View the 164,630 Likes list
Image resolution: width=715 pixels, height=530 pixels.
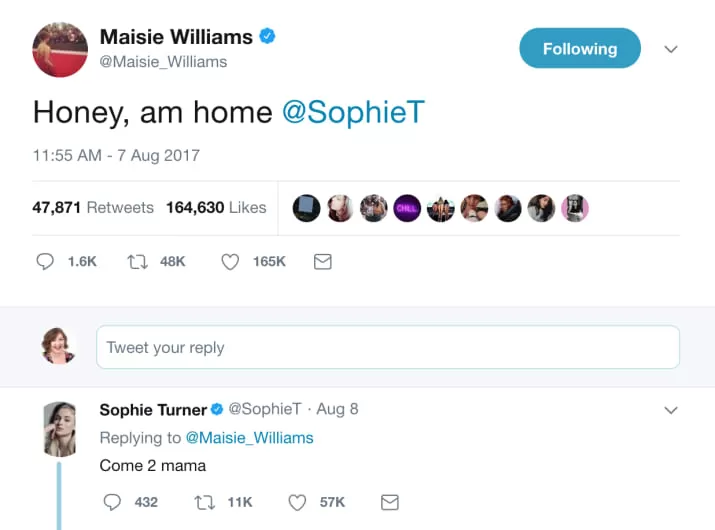(x=216, y=208)
